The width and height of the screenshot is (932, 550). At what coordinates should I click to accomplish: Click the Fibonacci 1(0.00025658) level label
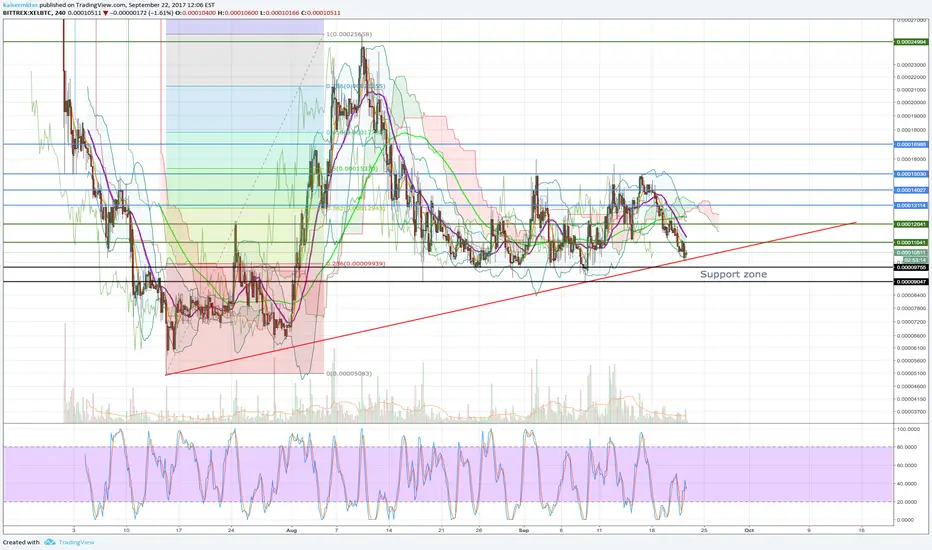click(x=349, y=34)
